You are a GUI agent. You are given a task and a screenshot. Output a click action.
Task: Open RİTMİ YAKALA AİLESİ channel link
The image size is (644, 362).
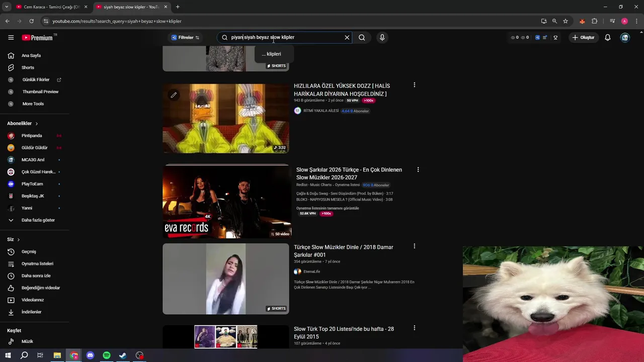point(321,111)
